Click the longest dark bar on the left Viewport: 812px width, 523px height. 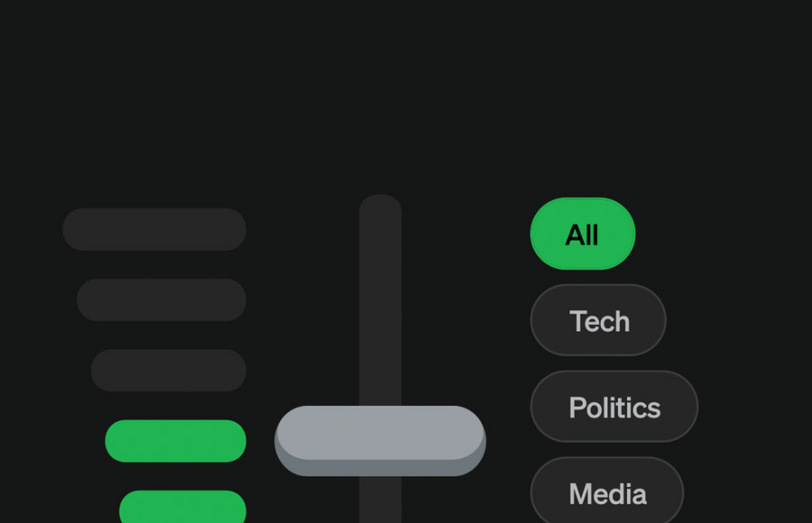(x=154, y=229)
